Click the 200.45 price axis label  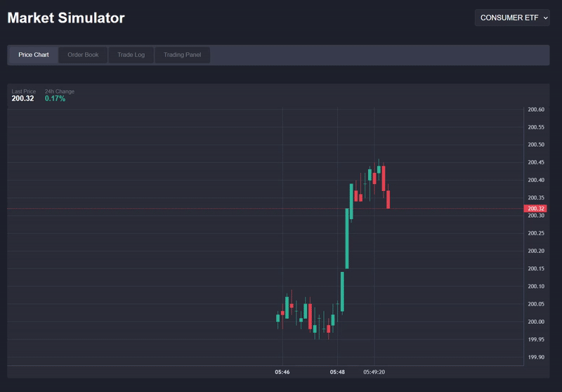coord(536,162)
